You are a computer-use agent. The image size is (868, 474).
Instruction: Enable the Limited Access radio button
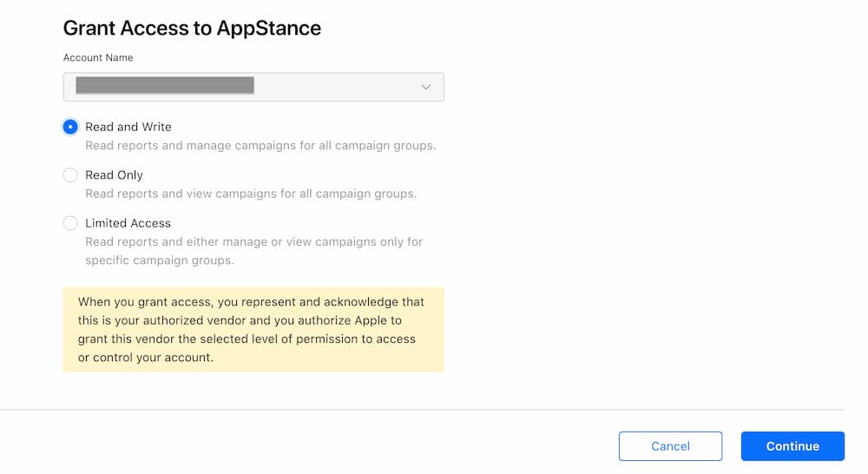(x=70, y=223)
